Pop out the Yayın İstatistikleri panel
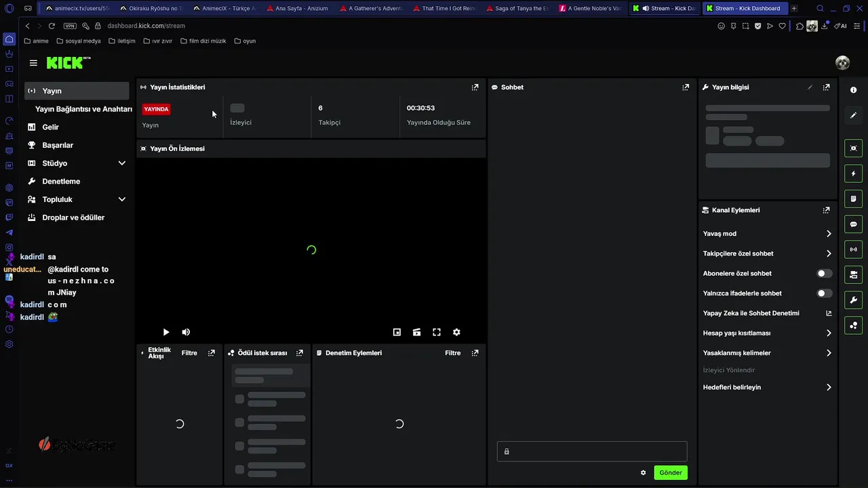Viewport: 868px width, 488px height. (x=475, y=87)
